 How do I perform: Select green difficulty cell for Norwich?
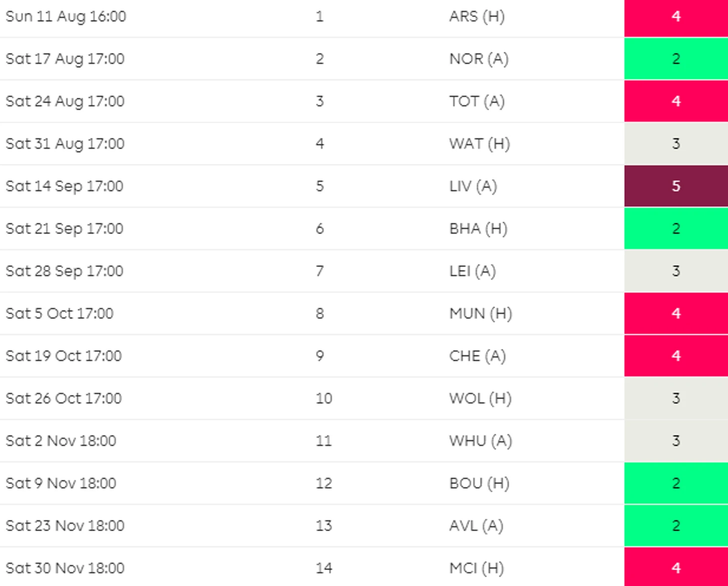click(x=676, y=59)
